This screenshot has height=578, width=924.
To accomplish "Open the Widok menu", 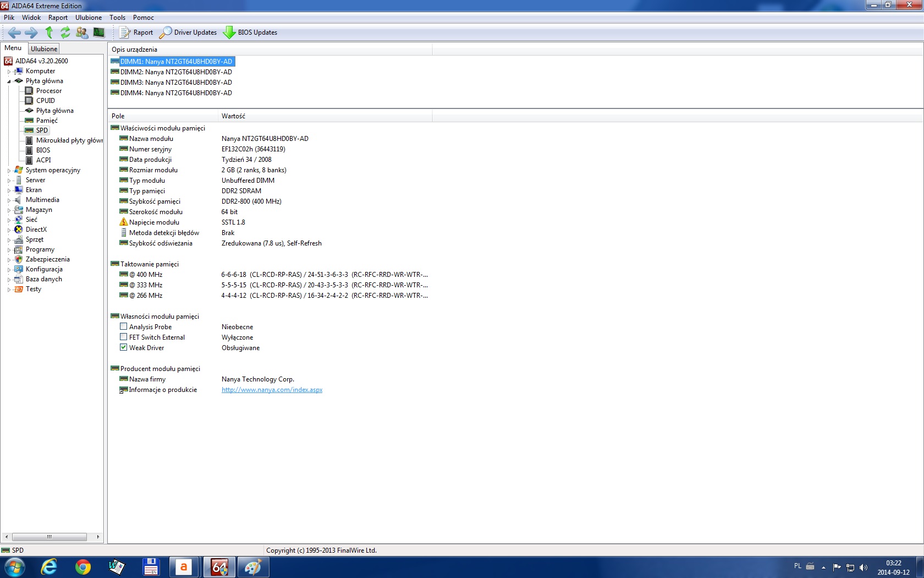I will tap(31, 18).
